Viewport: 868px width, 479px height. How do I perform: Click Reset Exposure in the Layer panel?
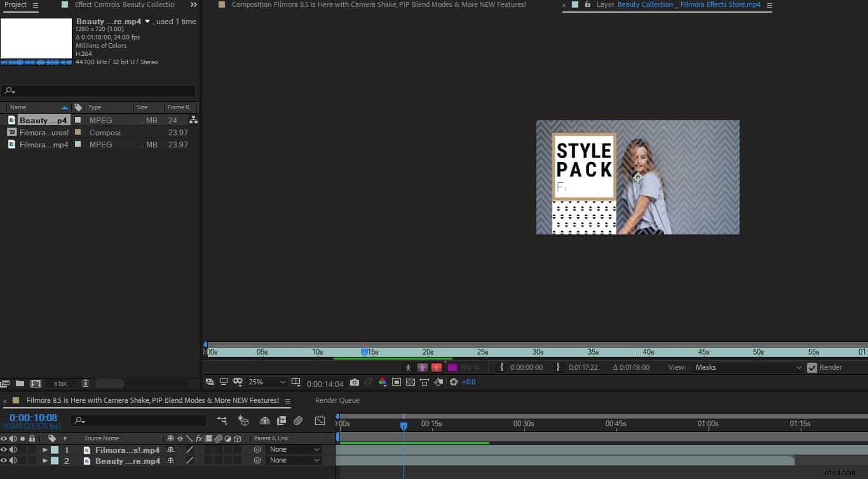(x=454, y=382)
